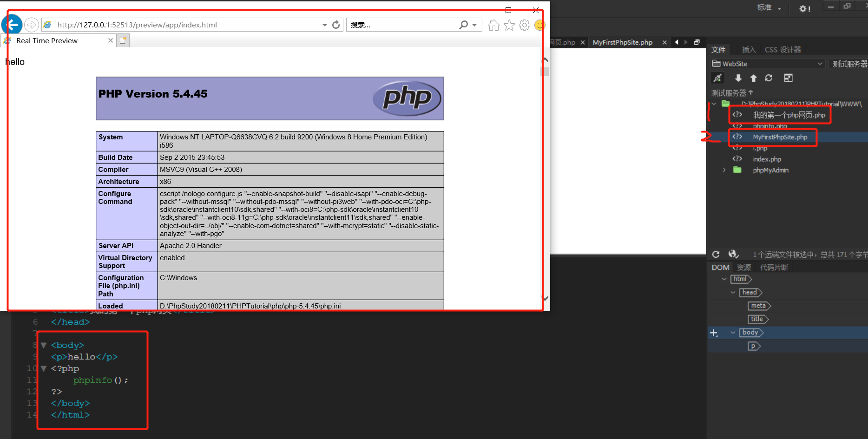Expand the phpMyAdmin folder

point(724,170)
